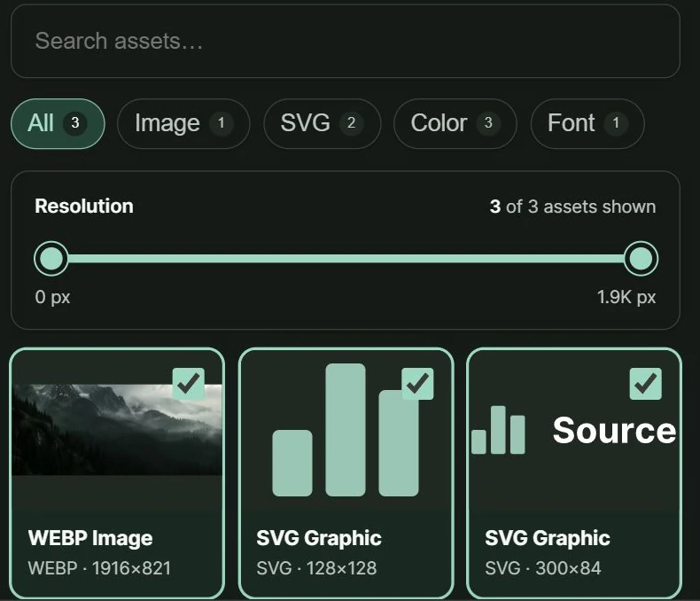Click the 1.9K px maximum label
Image resolution: width=700 pixels, height=601 pixels.
click(x=626, y=297)
